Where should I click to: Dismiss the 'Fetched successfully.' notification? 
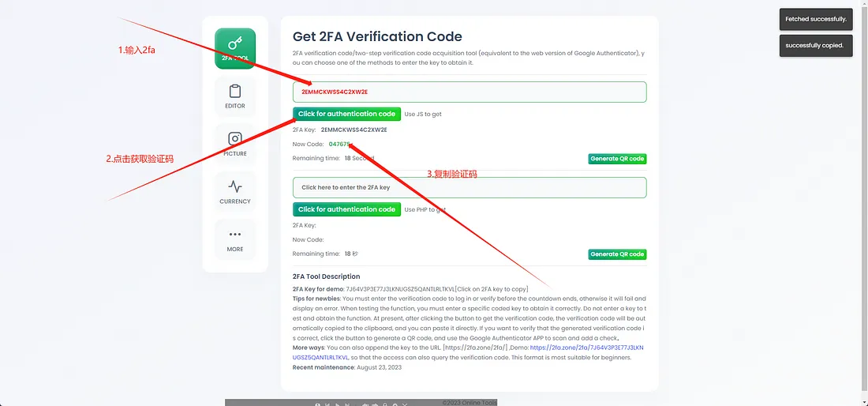(x=816, y=19)
